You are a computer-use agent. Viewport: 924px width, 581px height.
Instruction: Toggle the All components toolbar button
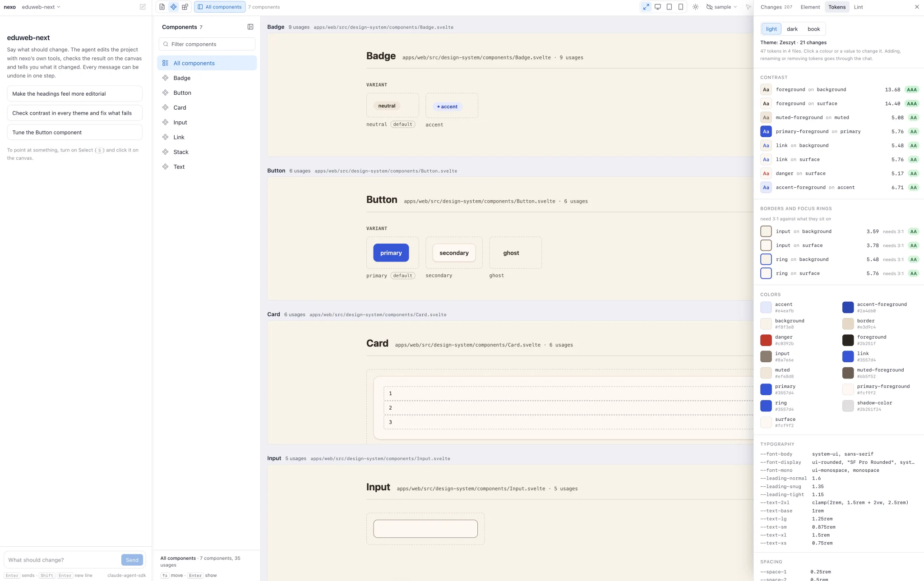pos(220,7)
